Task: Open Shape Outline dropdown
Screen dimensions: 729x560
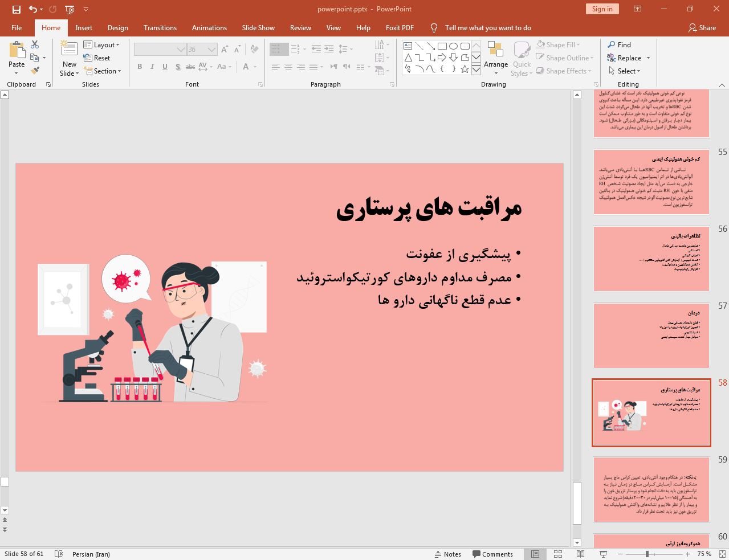Action: [x=565, y=58]
